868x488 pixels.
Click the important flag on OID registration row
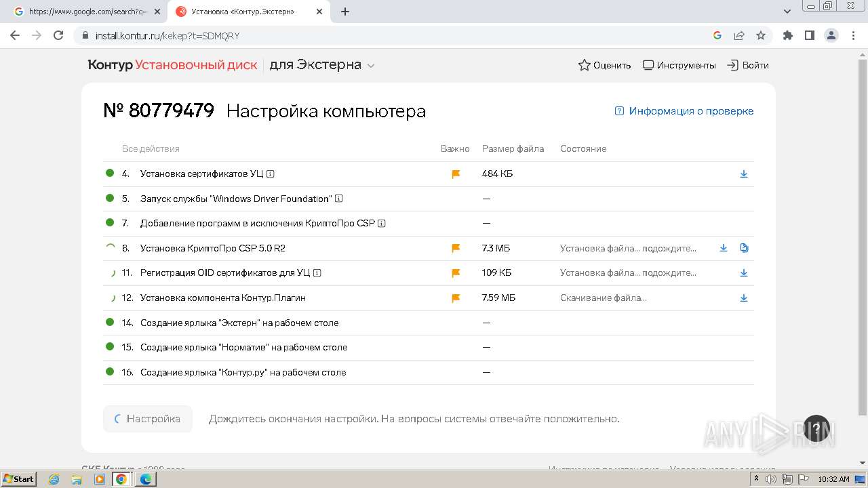pyautogui.click(x=456, y=273)
